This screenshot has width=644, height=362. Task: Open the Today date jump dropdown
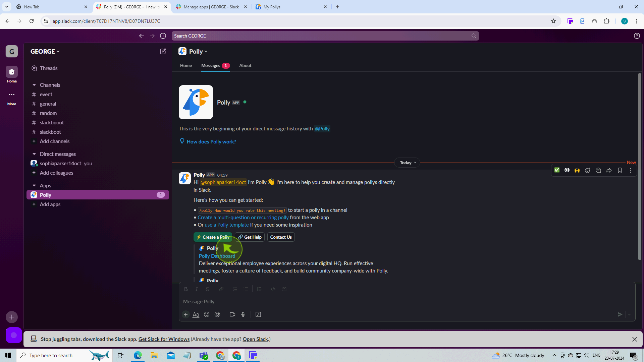click(407, 163)
